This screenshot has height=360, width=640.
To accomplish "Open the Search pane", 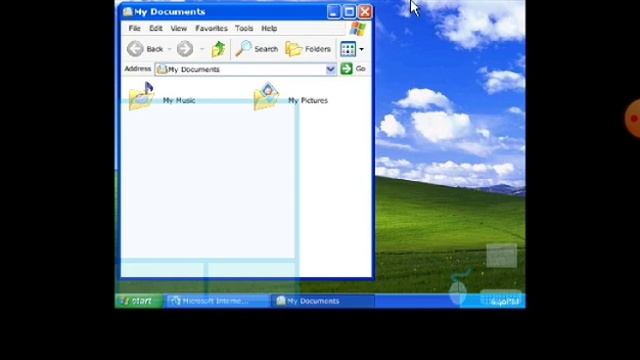I will coord(257,49).
